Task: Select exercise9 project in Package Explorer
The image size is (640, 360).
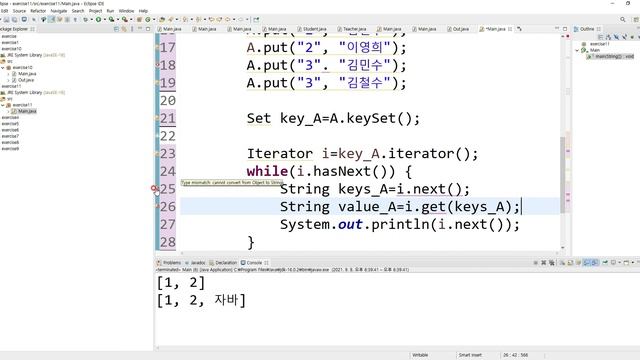Action: coord(10,149)
